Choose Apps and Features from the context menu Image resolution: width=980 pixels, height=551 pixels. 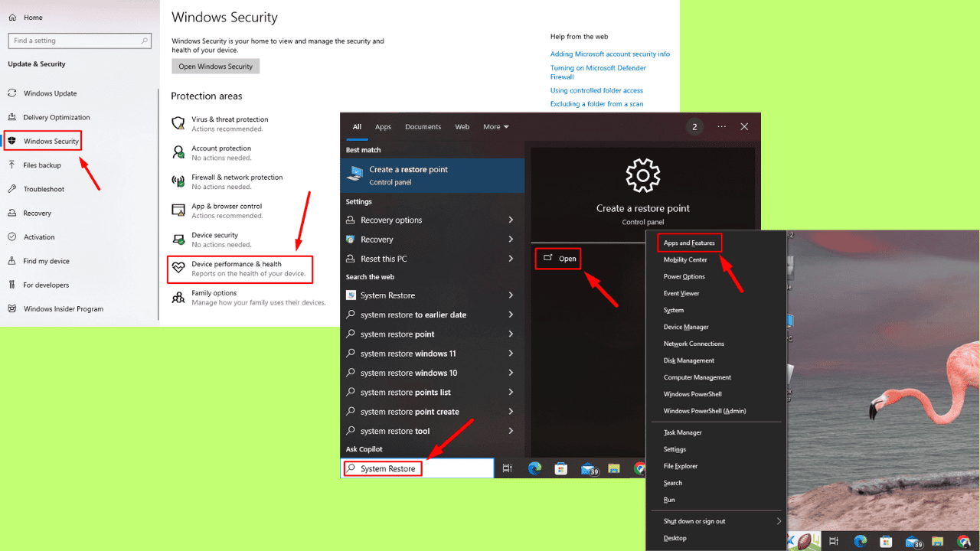point(689,243)
